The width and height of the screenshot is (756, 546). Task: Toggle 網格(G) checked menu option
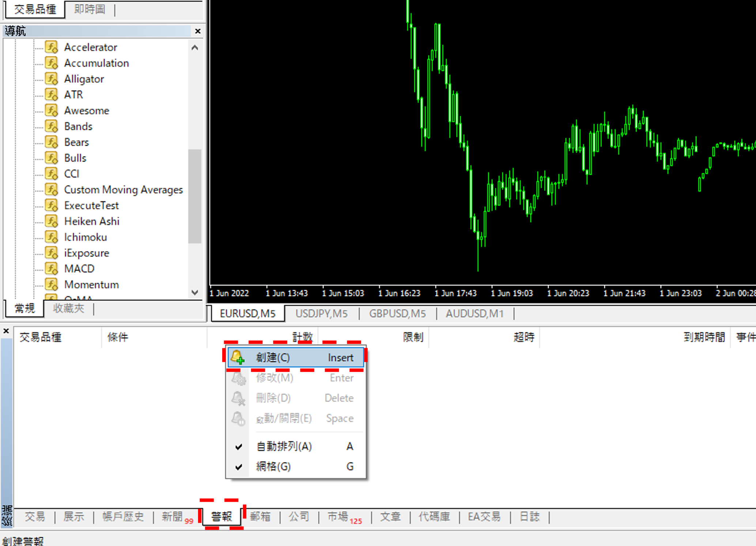coord(295,466)
